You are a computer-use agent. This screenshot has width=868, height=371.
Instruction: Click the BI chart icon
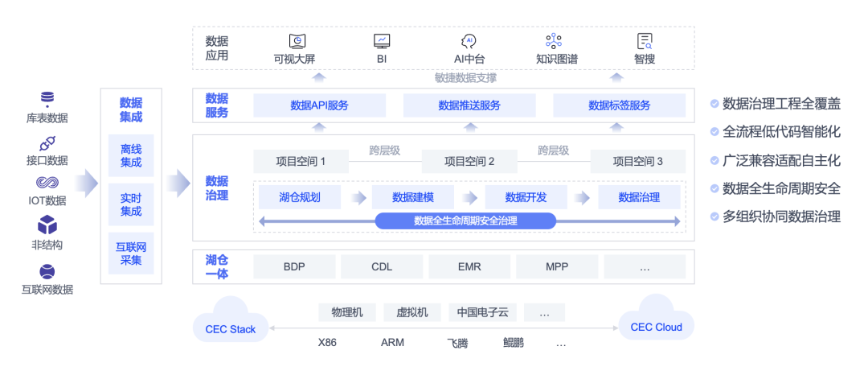tap(382, 41)
